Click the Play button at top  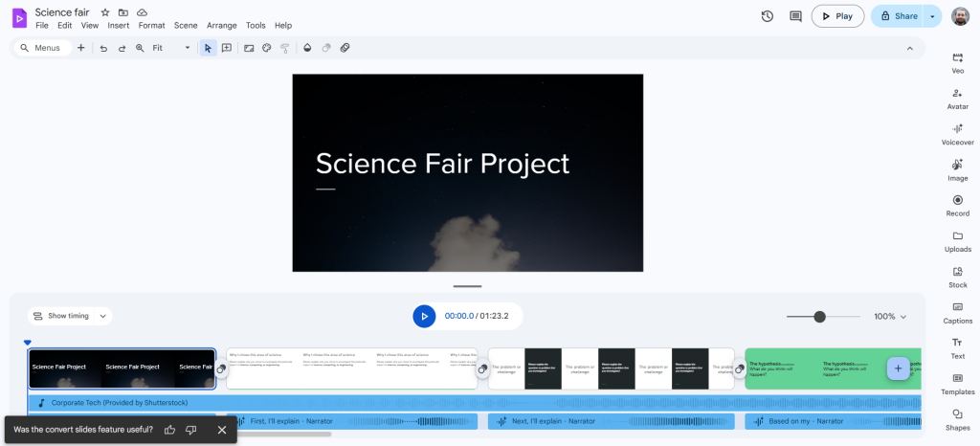click(837, 16)
